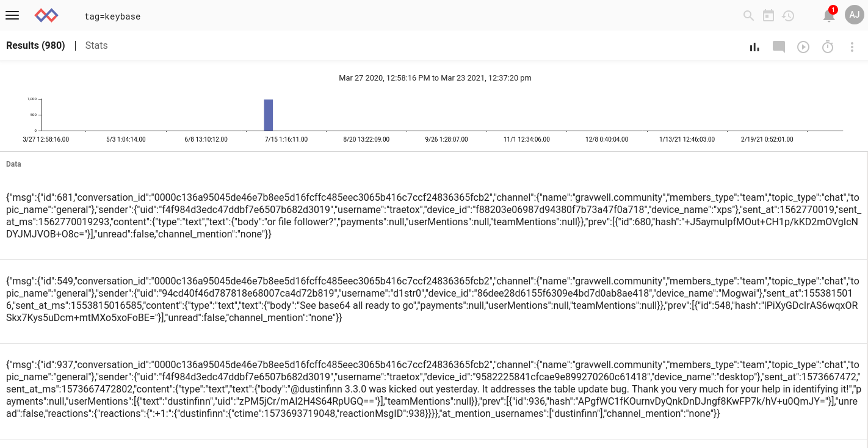Click the 8/20 13:22:09.00 axis label
This screenshot has height=448, width=868.
coord(366,140)
